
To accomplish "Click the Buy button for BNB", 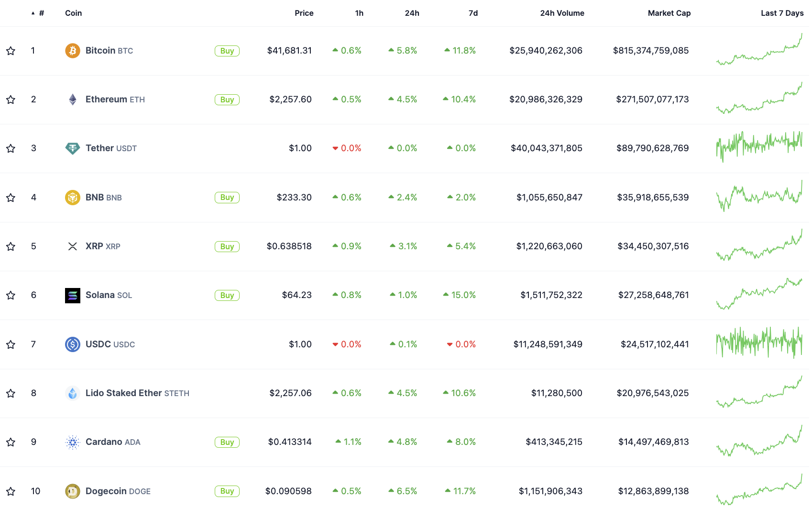I will [x=227, y=198].
